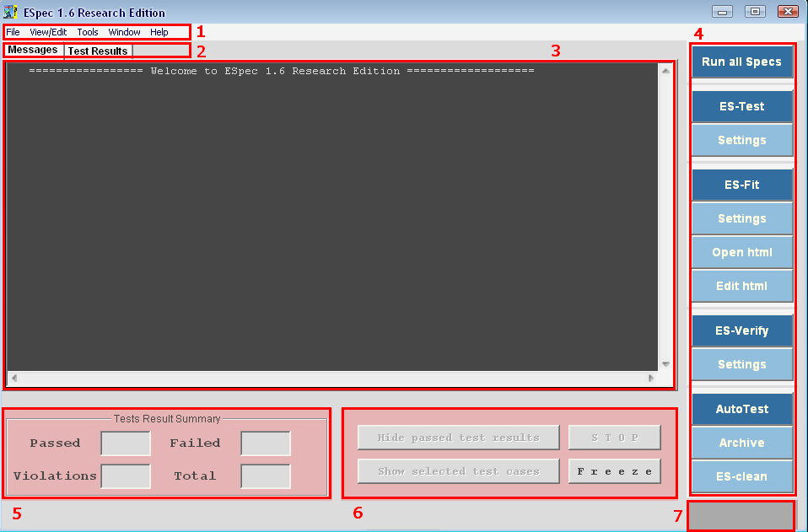Viewport: 808px width, 532px height.
Task: Click Edit html button
Action: click(741, 286)
